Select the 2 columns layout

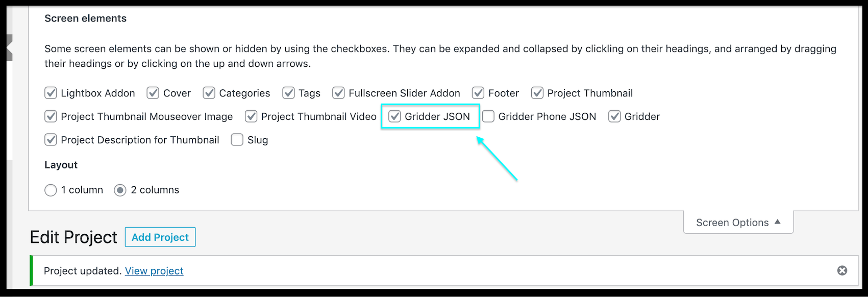click(x=120, y=190)
